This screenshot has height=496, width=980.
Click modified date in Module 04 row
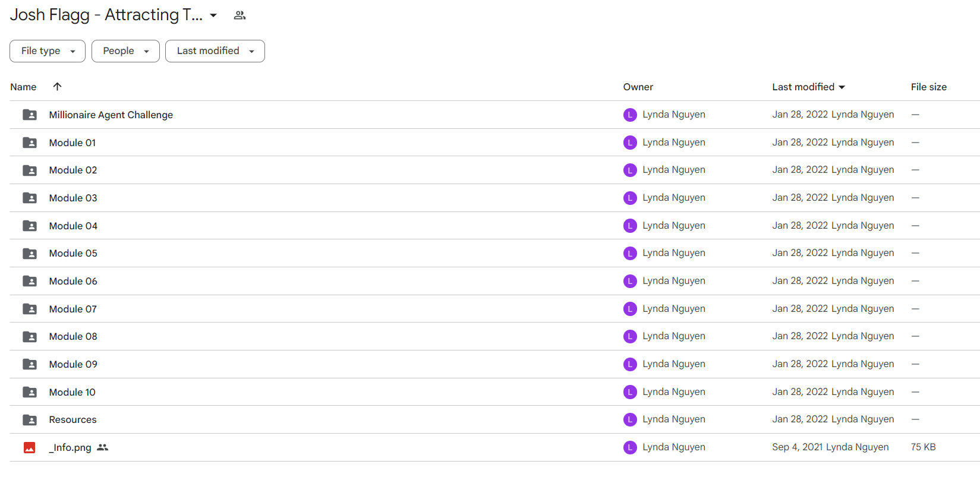coord(800,226)
